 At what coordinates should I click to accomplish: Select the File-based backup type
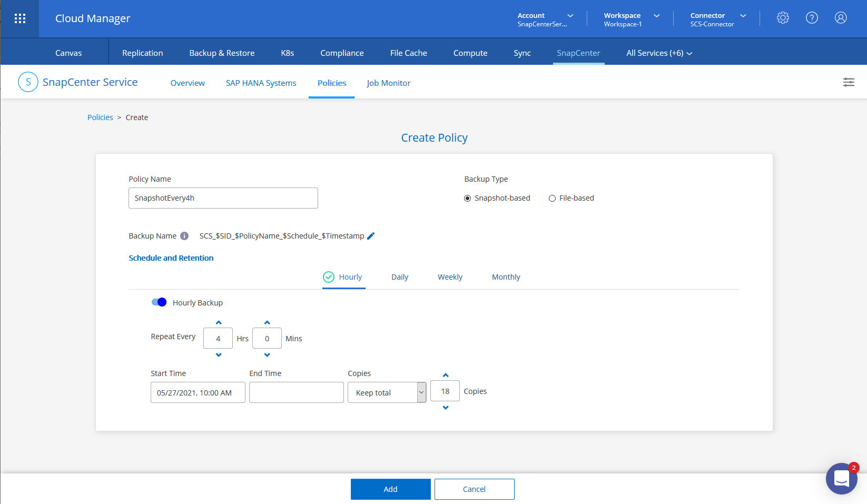pyautogui.click(x=552, y=199)
